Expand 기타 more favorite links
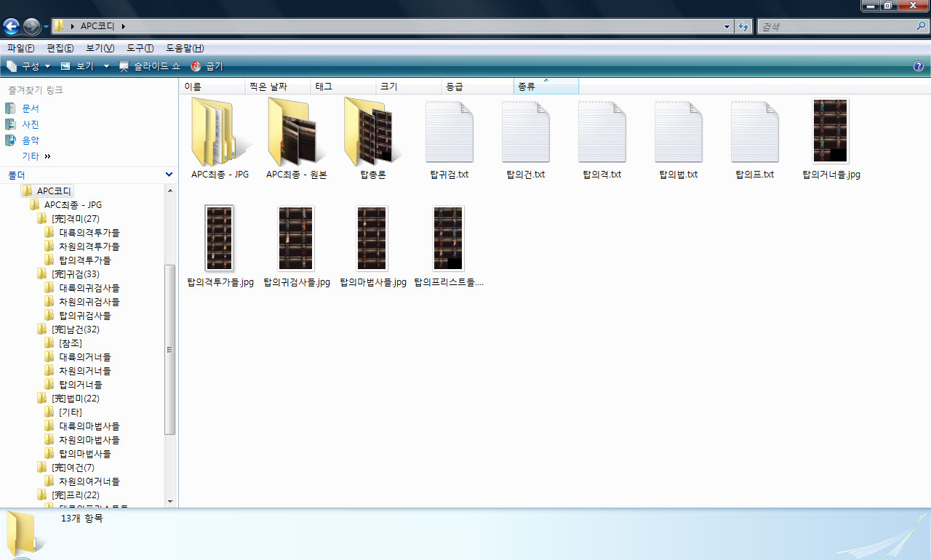The image size is (931, 560). [48, 156]
